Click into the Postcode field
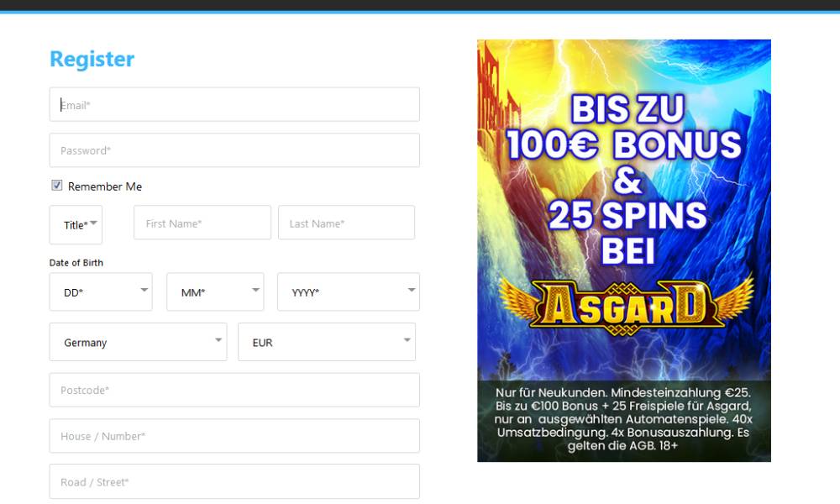The height and width of the screenshot is (504, 840). tap(234, 391)
